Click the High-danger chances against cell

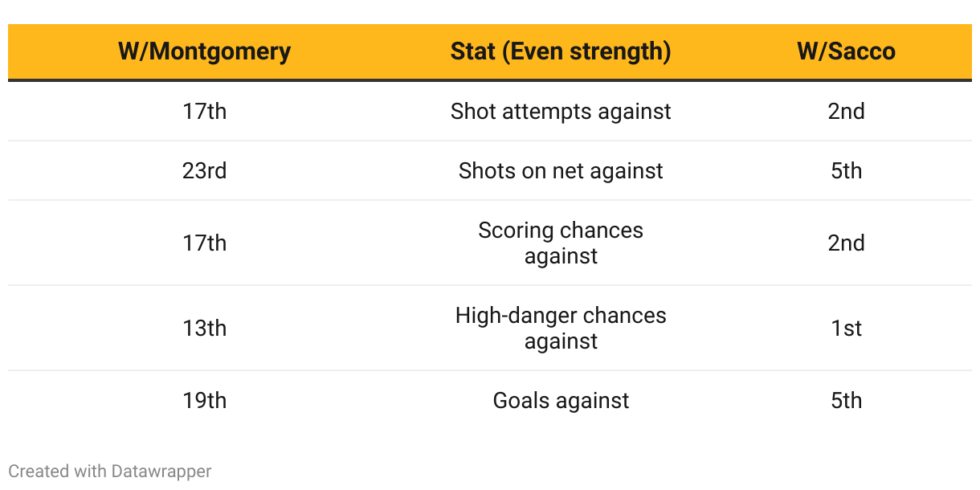[561, 328]
